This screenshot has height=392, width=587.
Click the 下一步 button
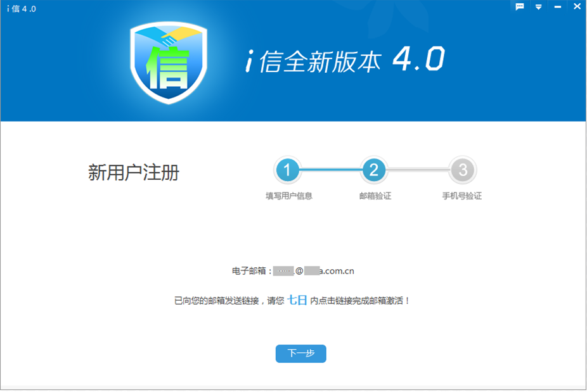300,353
